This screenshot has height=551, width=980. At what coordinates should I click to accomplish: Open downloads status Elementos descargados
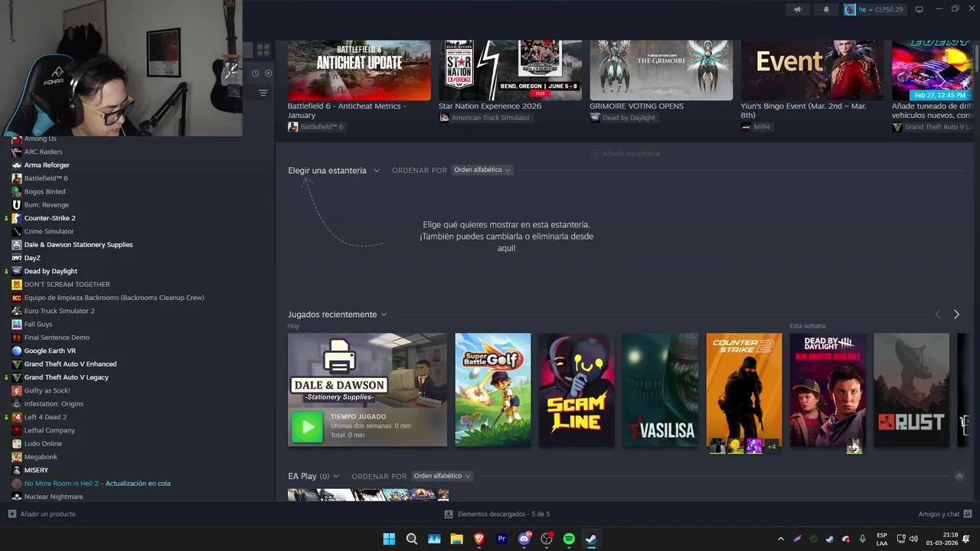pyautogui.click(x=497, y=514)
